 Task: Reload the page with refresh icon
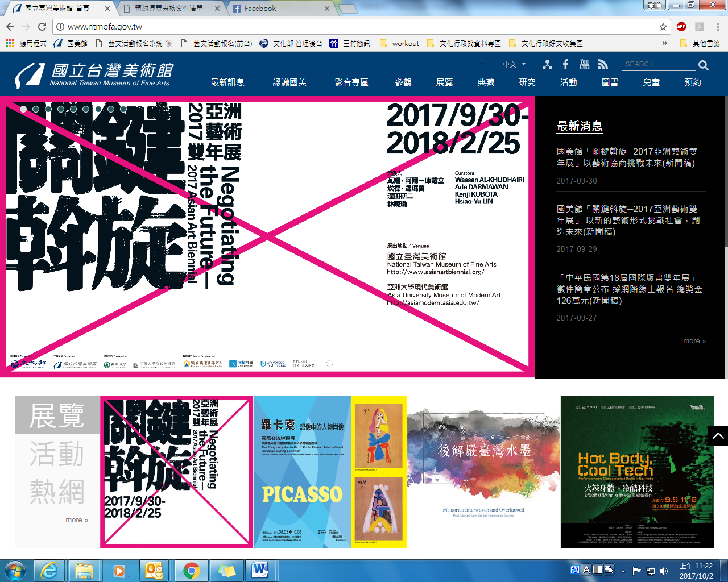click(42, 27)
